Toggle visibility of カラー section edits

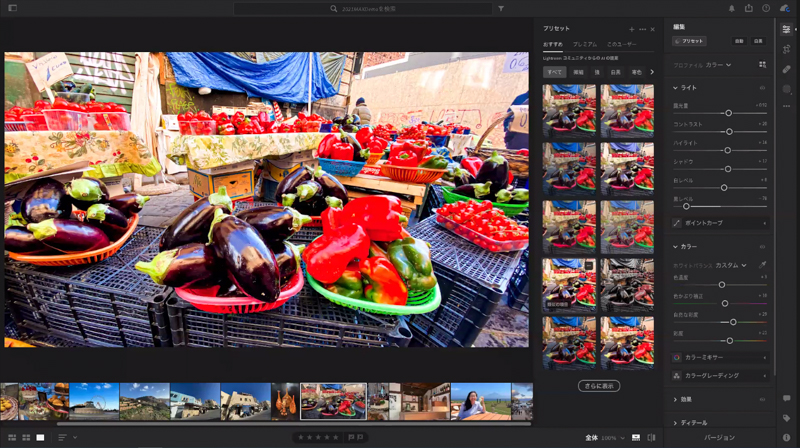(762, 246)
